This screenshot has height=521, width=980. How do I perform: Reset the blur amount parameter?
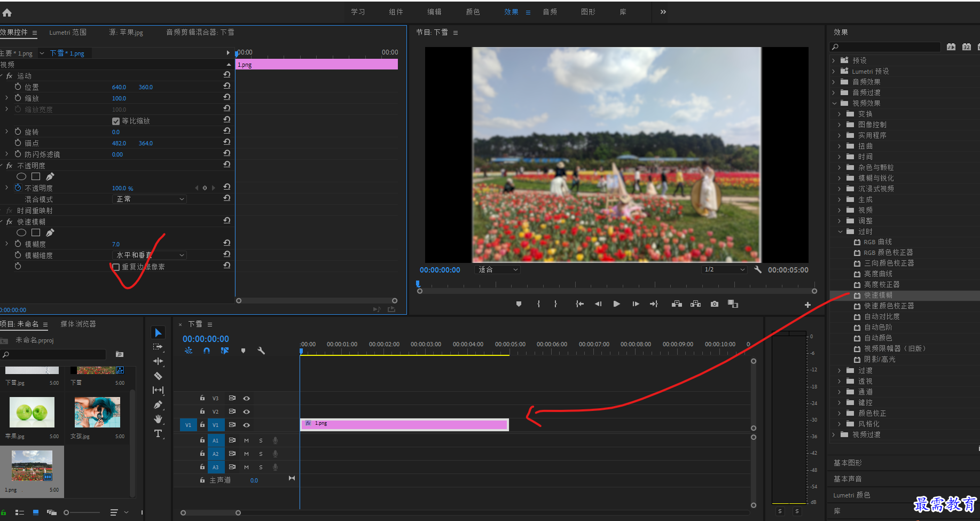tap(227, 243)
